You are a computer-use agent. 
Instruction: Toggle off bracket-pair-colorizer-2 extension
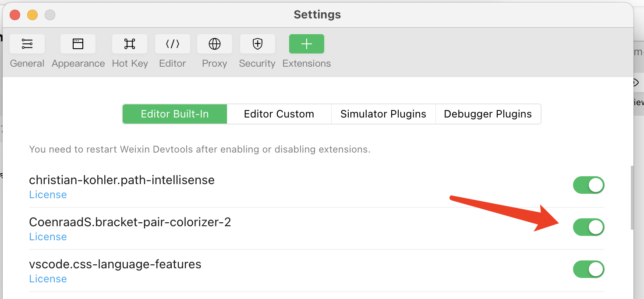coord(589,227)
